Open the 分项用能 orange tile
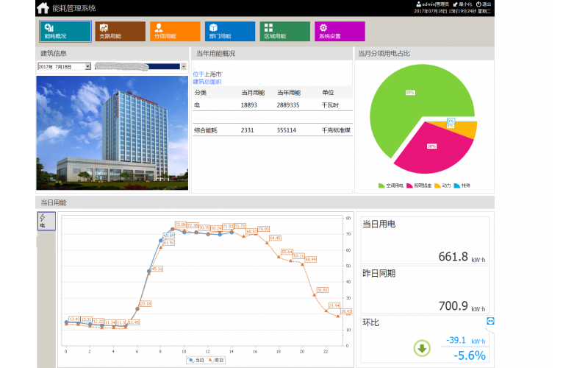The height and width of the screenshot is (368, 588). (x=175, y=32)
